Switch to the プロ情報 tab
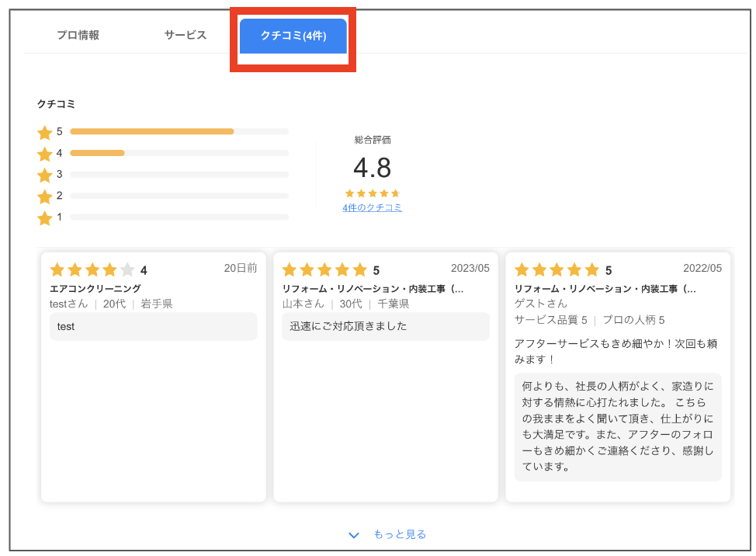Screen dimensions: 756x556 point(78,35)
